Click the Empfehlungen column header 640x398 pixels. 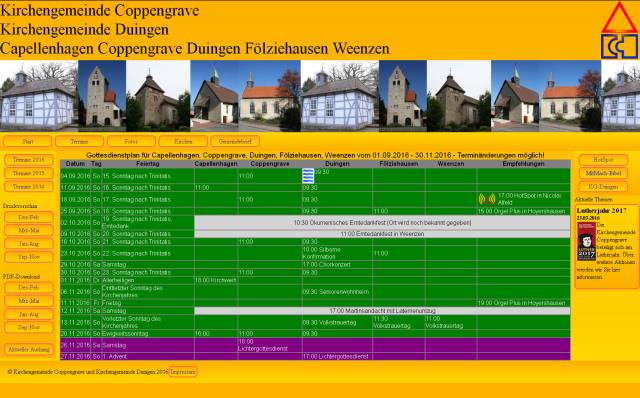pos(523,164)
